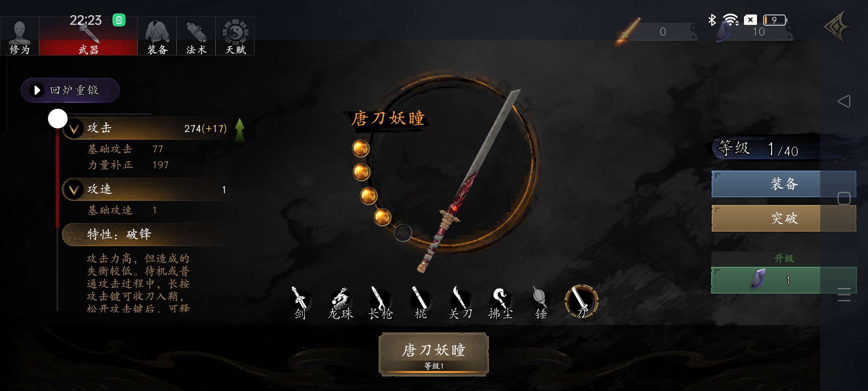
Task: Select the 锤 hammer weapon icon
Action: point(541,303)
